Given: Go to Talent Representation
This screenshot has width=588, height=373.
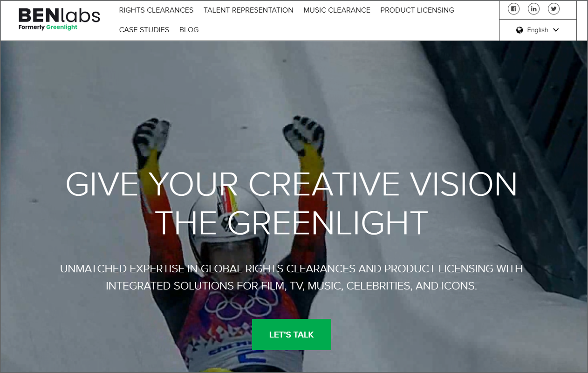Looking at the screenshot, I should click(248, 10).
